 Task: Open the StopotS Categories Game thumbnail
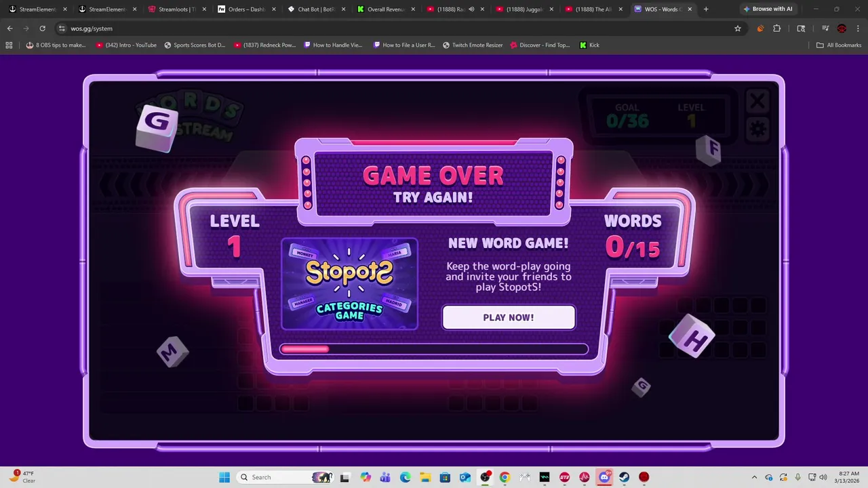pos(349,284)
